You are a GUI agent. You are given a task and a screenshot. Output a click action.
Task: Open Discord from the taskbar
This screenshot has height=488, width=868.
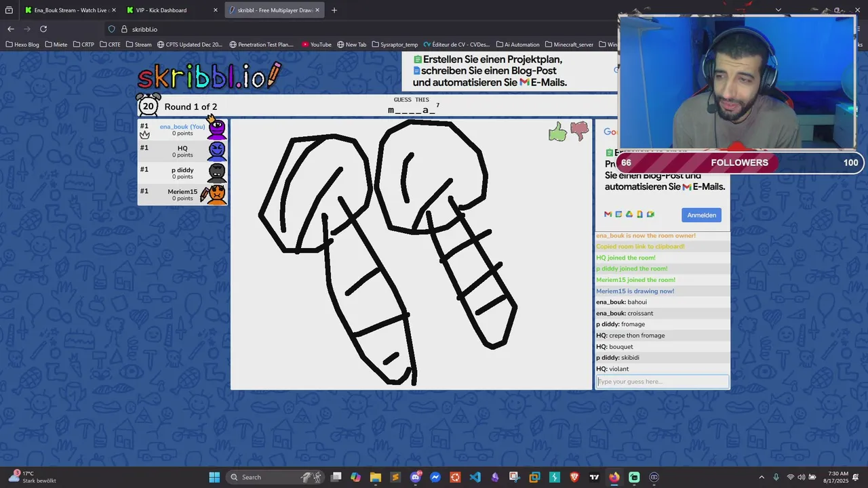point(416,477)
